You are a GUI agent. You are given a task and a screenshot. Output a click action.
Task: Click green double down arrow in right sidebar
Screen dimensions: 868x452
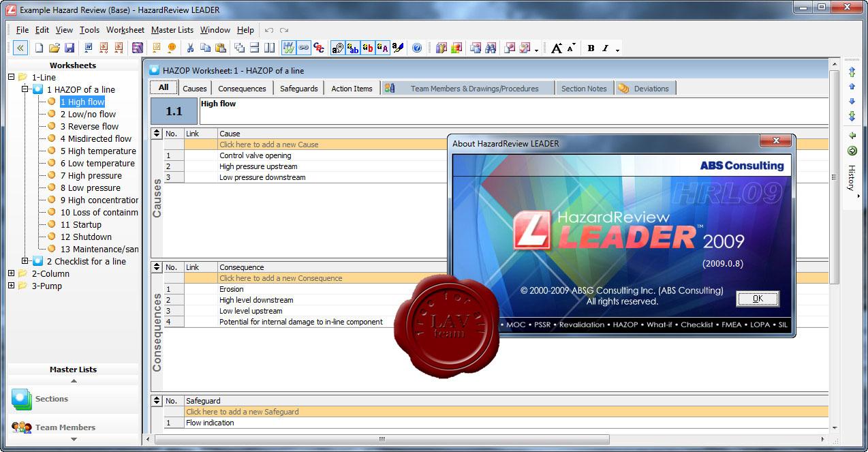click(852, 116)
